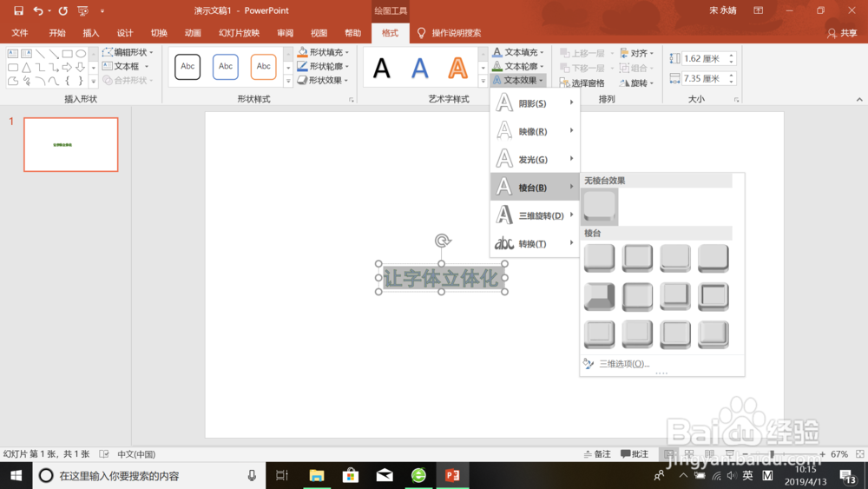Apply the orange outline Abc shape style
The height and width of the screenshot is (489, 868).
pyautogui.click(x=264, y=67)
